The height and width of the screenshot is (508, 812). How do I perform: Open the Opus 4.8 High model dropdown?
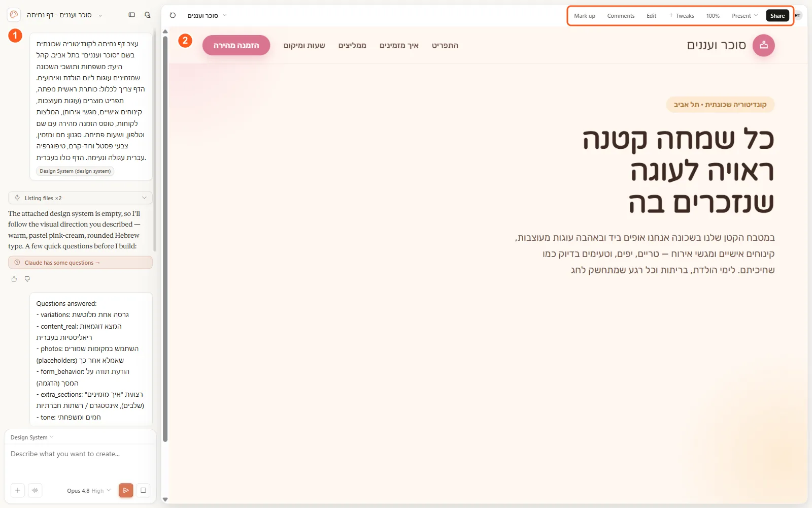tap(89, 491)
